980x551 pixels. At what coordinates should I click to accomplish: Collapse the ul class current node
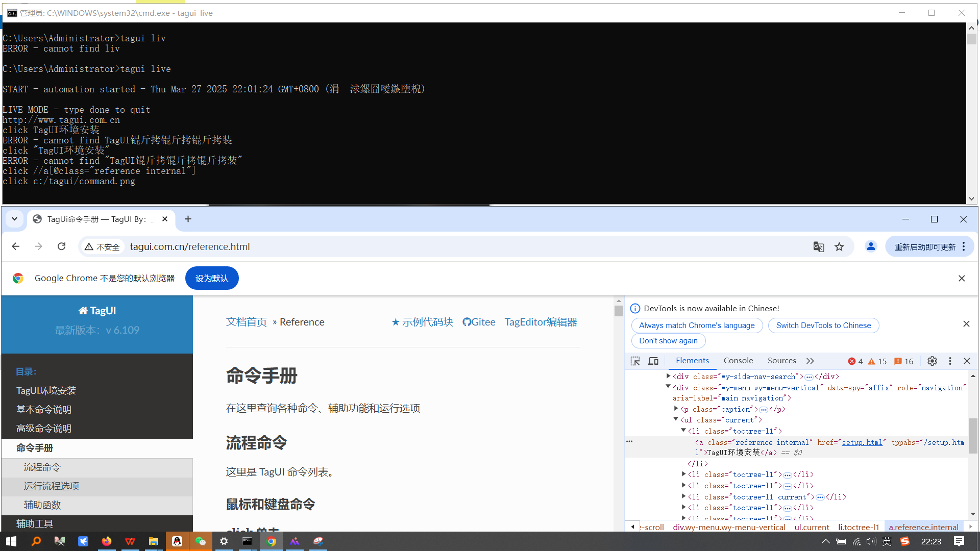pos(676,419)
